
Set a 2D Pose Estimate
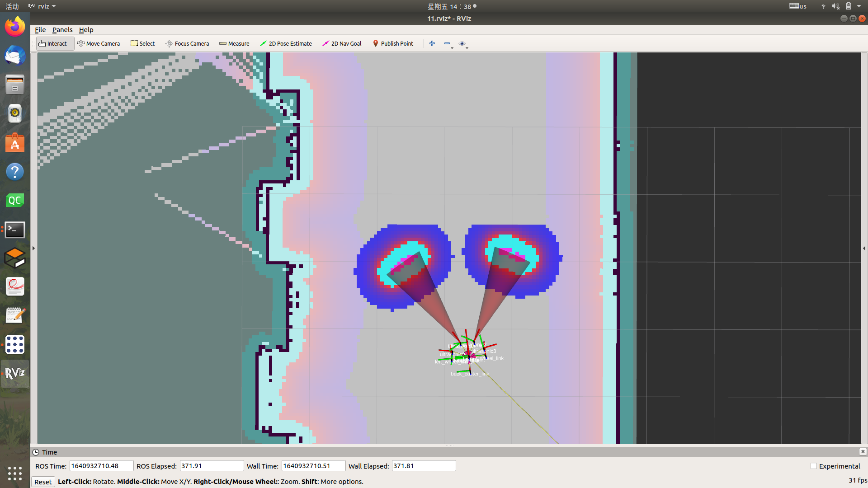click(286, 43)
